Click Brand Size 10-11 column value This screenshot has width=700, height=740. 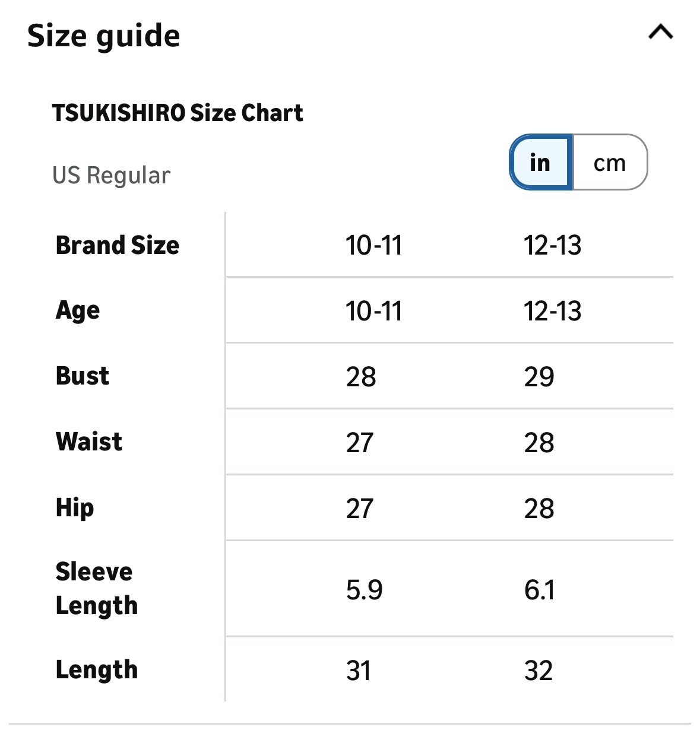[x=374, y=245]
